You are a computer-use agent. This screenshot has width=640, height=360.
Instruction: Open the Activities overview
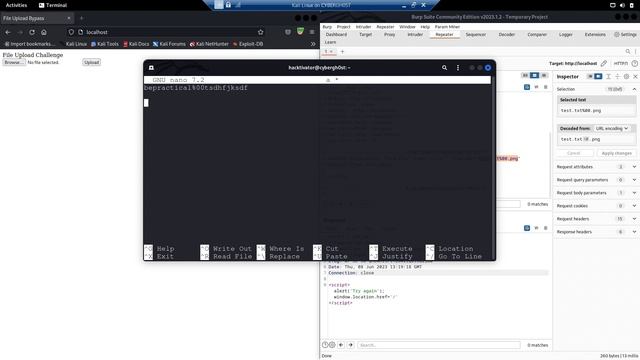coord(16,5)
